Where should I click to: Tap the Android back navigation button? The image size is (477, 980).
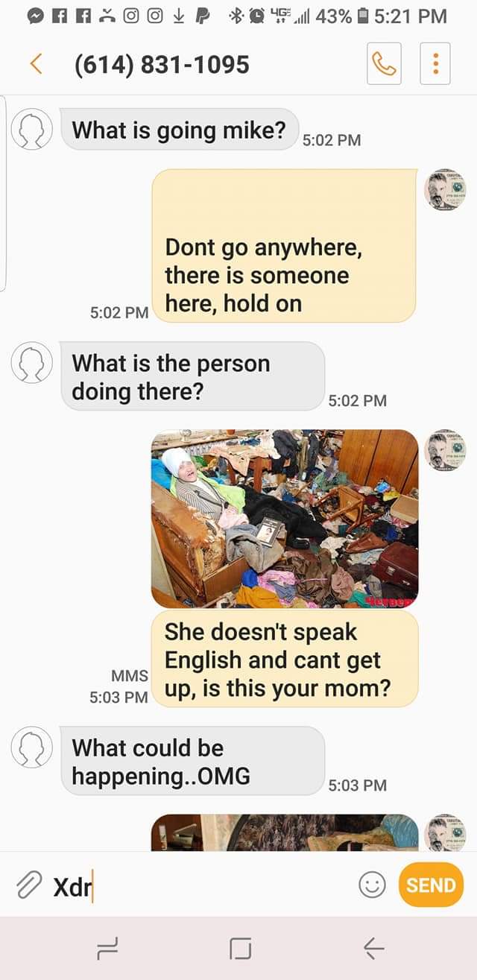(x=373, y=948)
